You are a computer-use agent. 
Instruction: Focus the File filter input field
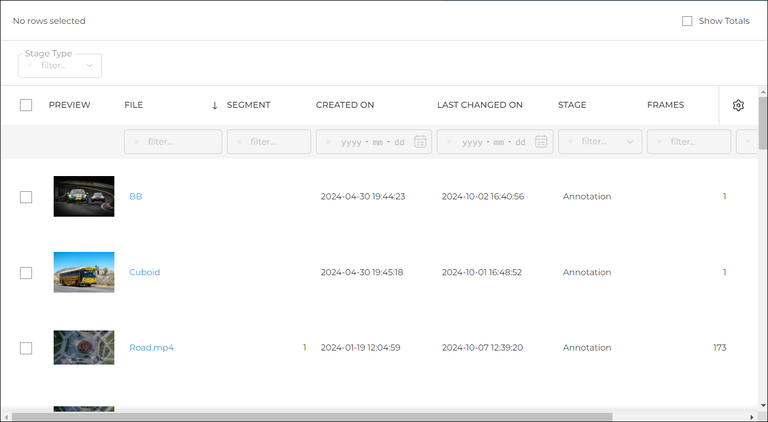[x=173, y=141]
